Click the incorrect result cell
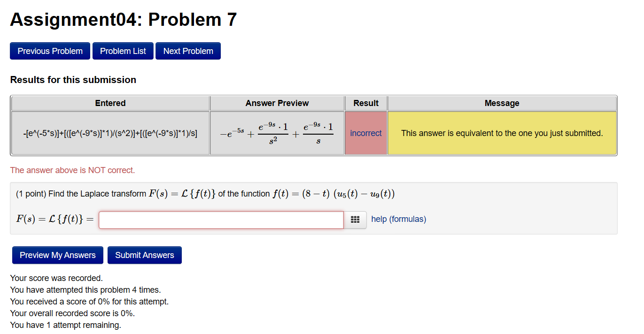This screenshot has height=334, width=644. (x=366, y=133)
